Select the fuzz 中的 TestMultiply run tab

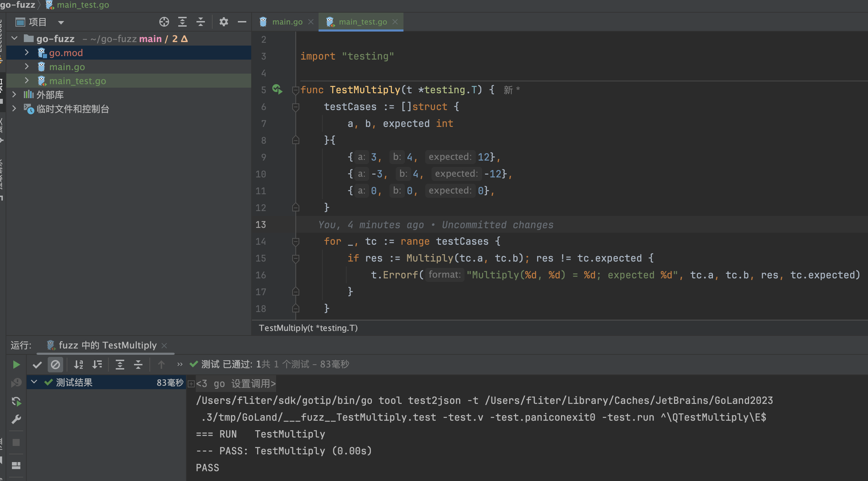[107, 345]
